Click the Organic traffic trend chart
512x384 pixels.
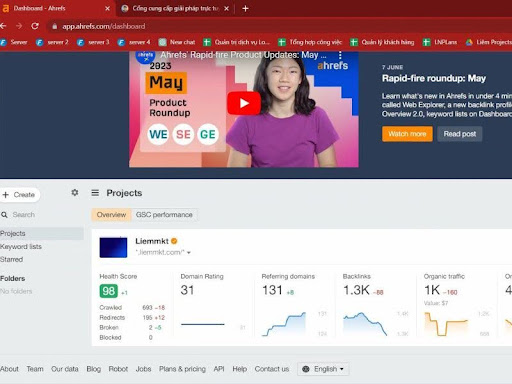tap(446, 324)
